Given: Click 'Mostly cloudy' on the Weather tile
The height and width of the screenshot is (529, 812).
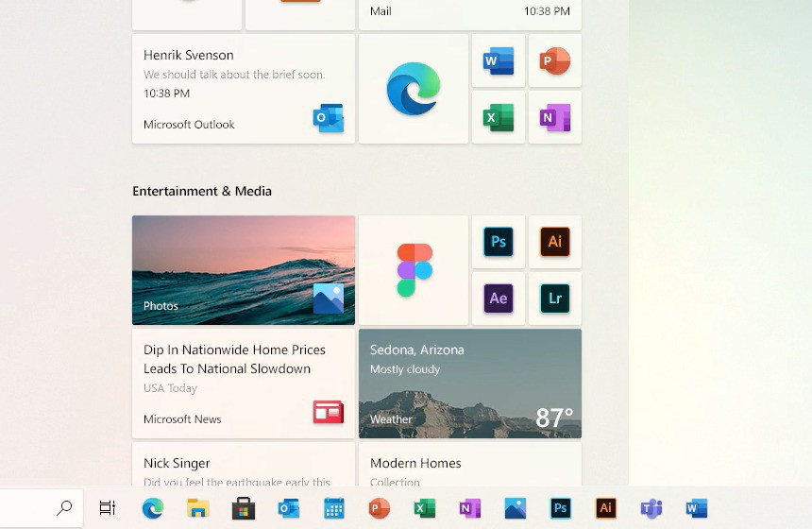Looking at the screenshot, I should (405, 369).
